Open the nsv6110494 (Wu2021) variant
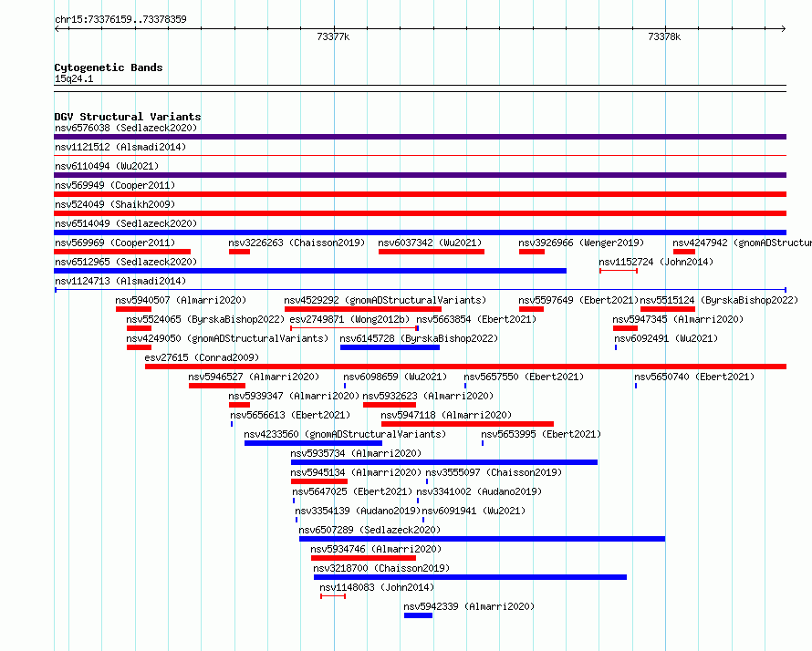 coord(107,166)
